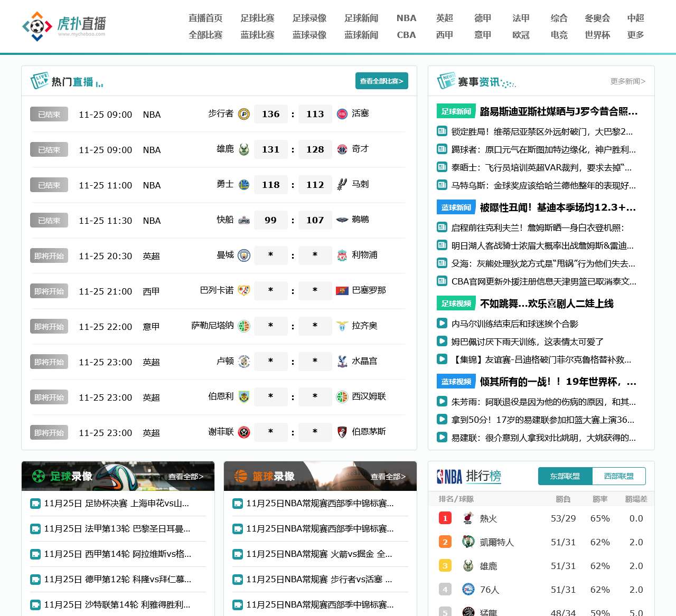Click the Pacers (步行者) team logo
This screenshot has height=616, width=676.
pos(244,114)
